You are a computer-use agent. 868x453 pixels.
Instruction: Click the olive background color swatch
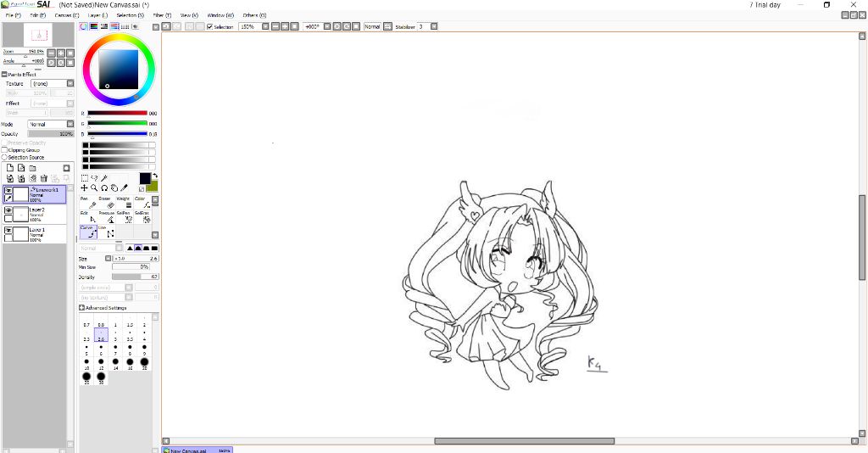coord(153,187)
